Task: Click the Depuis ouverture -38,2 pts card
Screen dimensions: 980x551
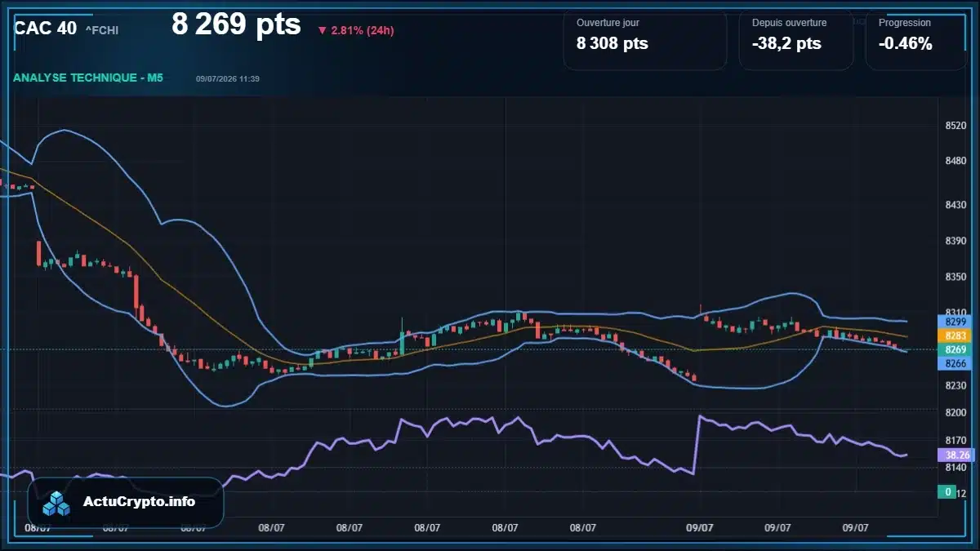Action: pyautogui.click(x=796, y=39)
